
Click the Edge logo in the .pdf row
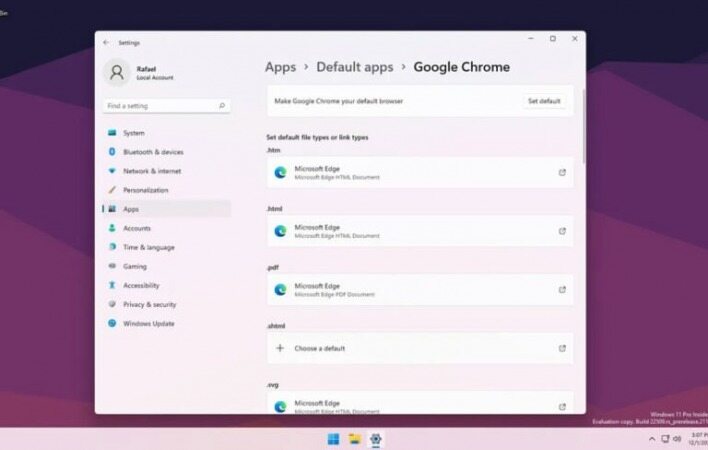pyautogui.click(x=280, y=290)
